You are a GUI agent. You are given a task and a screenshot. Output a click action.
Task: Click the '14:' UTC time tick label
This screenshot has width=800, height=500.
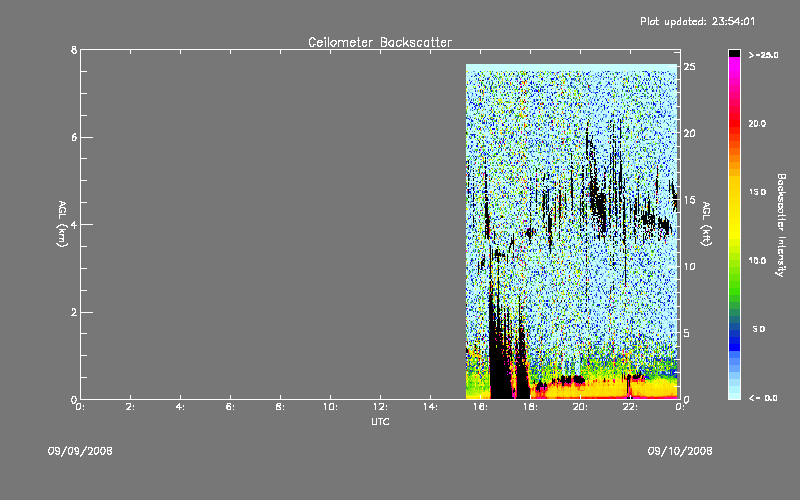(x=430, y=407)
